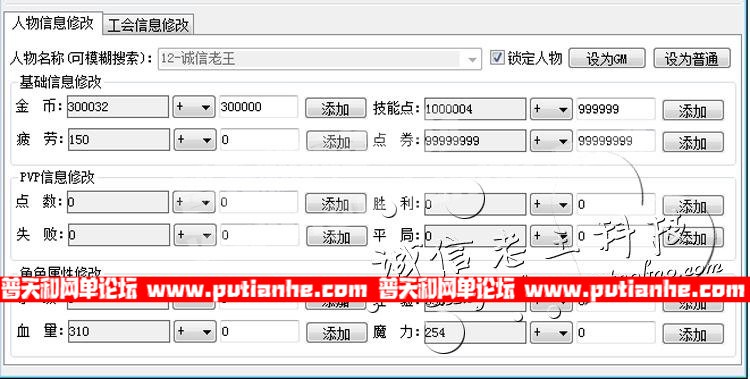The image size is (750, 379).
Task: Switch to the 人物信息修改 tab
Action: tap(53, 23)
